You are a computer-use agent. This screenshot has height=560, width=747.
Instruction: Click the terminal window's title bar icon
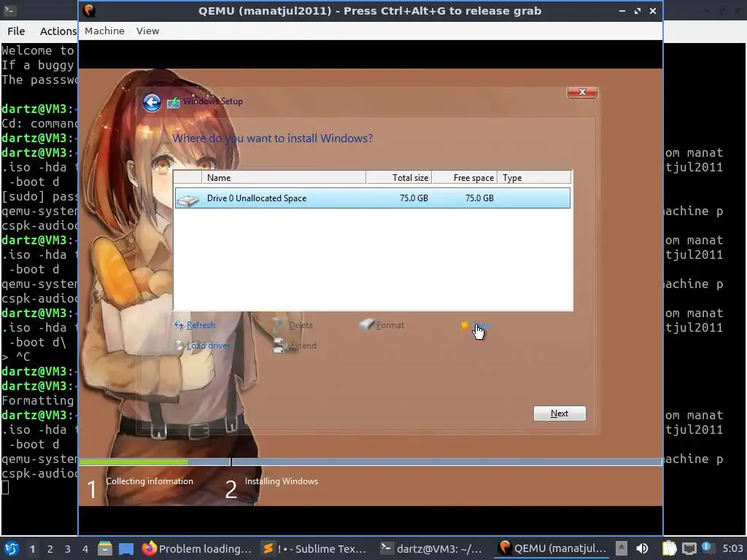tap(9, 10)
